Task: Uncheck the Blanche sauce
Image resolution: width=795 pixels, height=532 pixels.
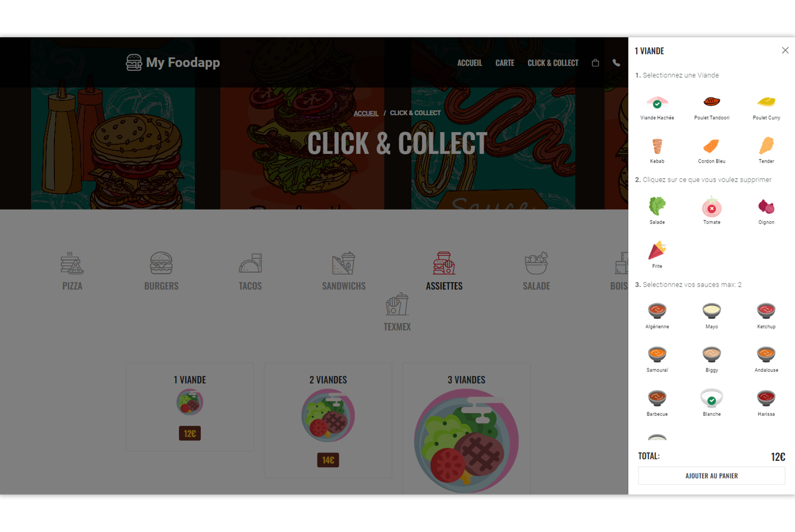Action: (712, 403)
